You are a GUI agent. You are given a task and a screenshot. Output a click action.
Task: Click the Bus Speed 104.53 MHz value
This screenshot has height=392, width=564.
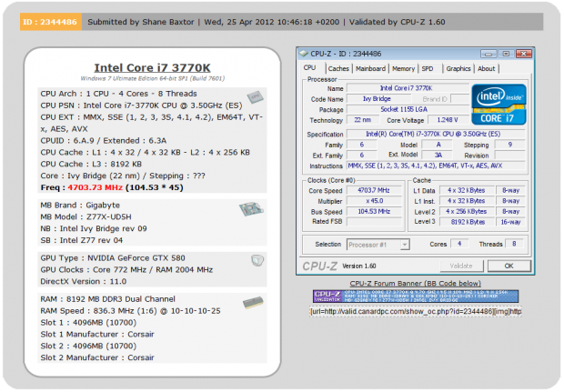(x=374, y=212)
